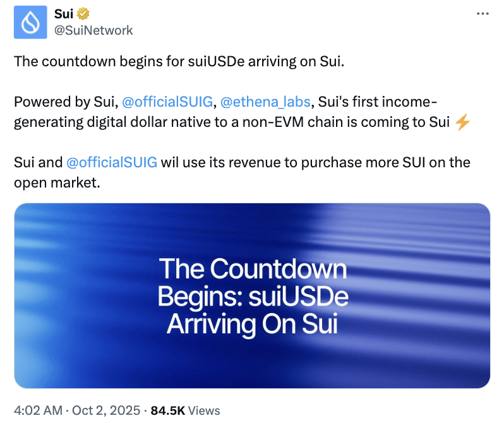The image size is (504, 423).
Task: Click the "Views" label
Action: pyautogui.click(x=204, y=410)
